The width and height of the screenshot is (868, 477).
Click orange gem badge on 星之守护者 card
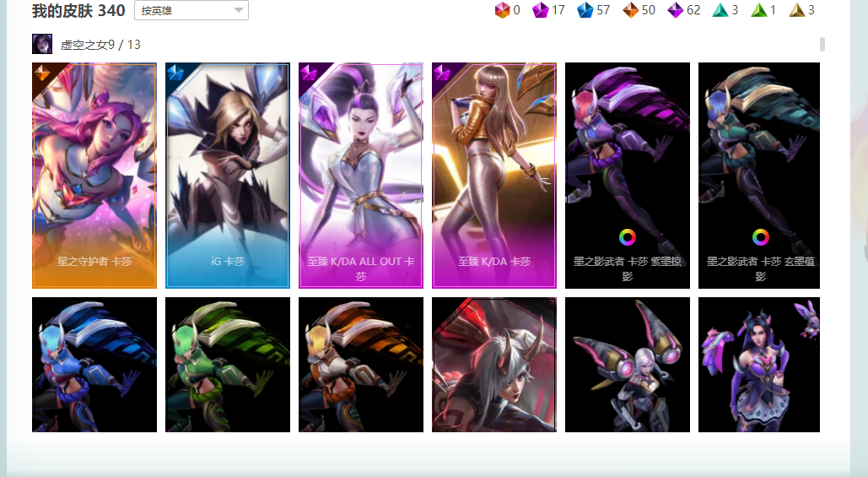click(42, 73)
